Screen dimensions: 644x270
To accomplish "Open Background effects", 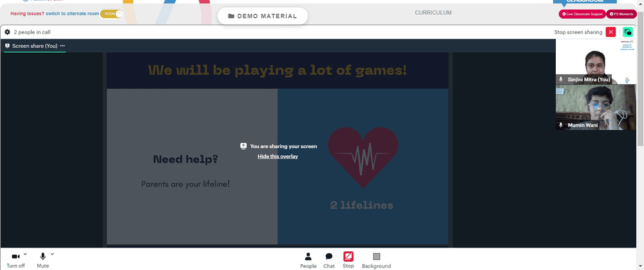I will pyautogui.click(x=376, y=260).
